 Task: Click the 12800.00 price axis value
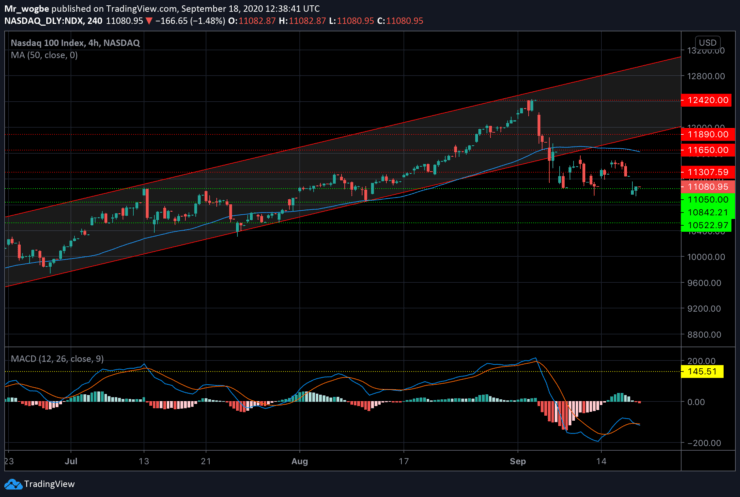706,76
